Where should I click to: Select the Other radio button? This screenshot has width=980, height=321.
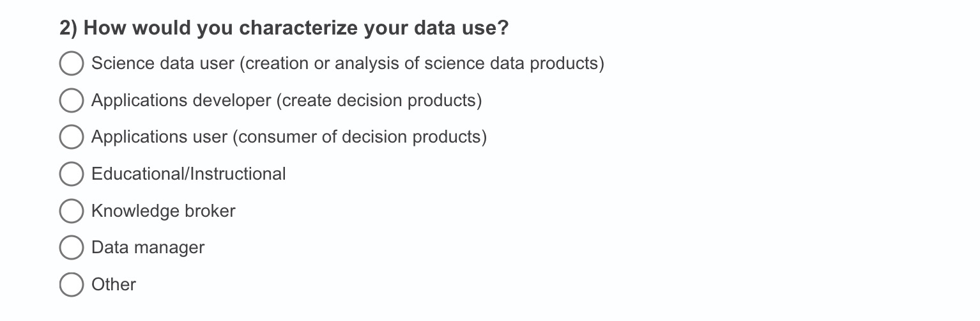point(72,285)
